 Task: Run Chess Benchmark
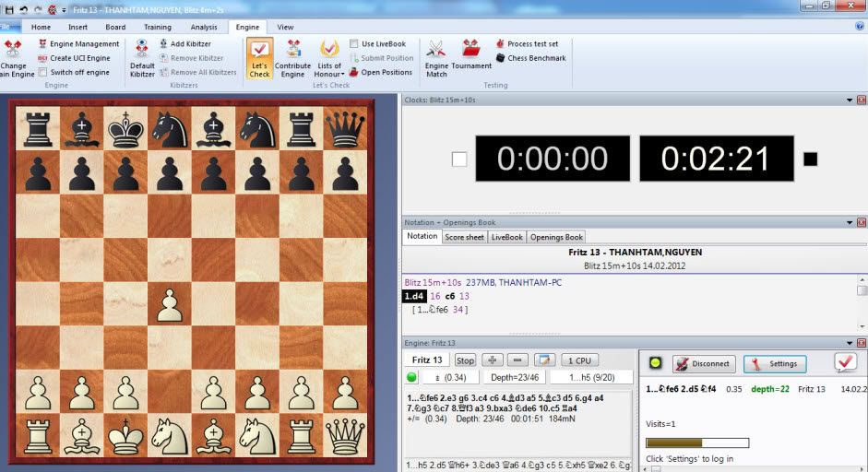[531, 58]
